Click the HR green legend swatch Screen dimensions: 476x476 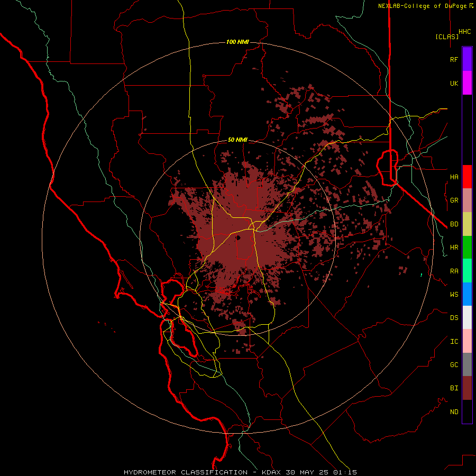pos(467,248)
